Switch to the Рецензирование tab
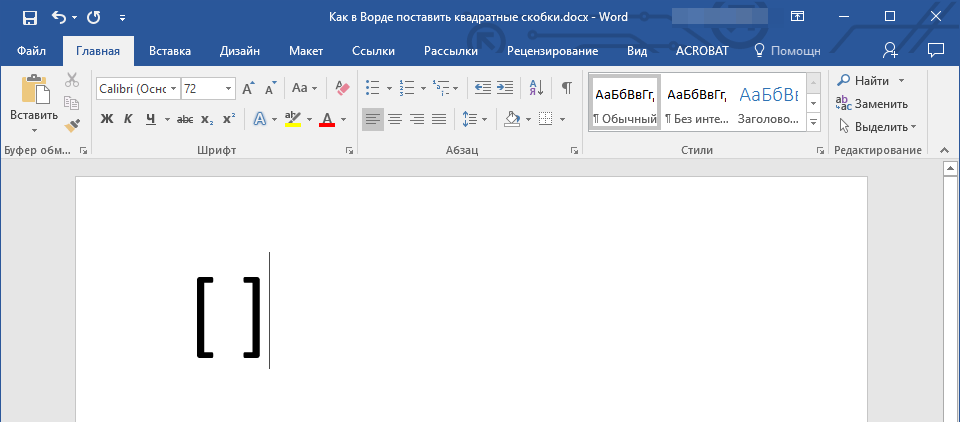 click(x=552, y=50)
